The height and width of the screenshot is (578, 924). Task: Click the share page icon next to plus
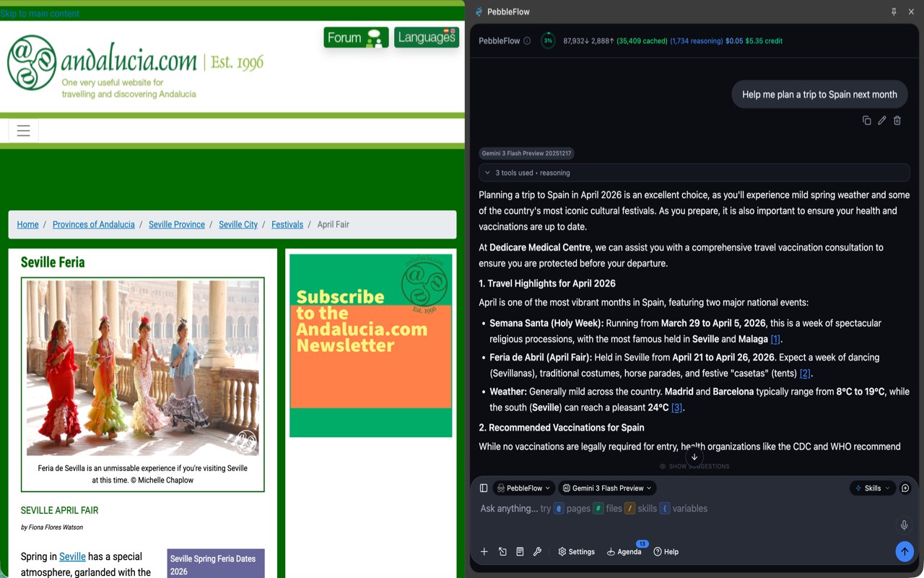502,552
